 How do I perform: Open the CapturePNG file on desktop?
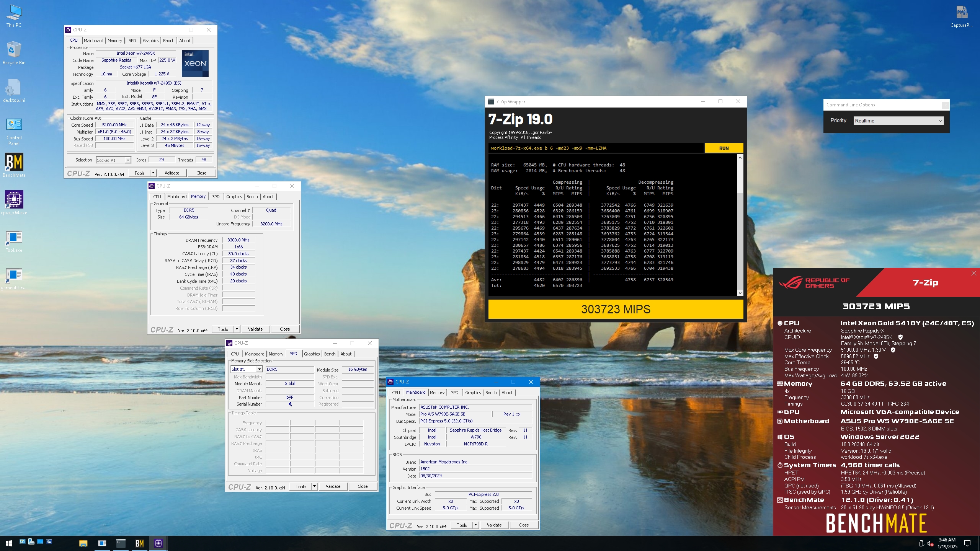click(x=961, y=16)
